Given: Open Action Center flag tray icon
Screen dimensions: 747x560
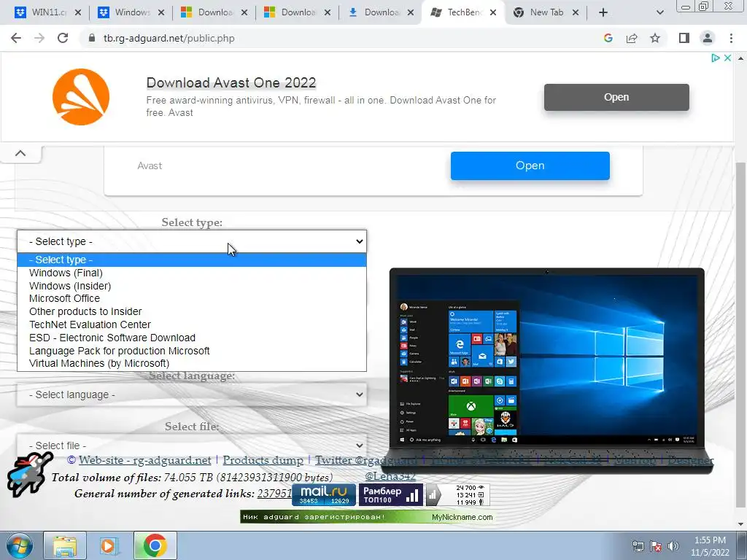Looking at the screenshot, I should [656, 545].
